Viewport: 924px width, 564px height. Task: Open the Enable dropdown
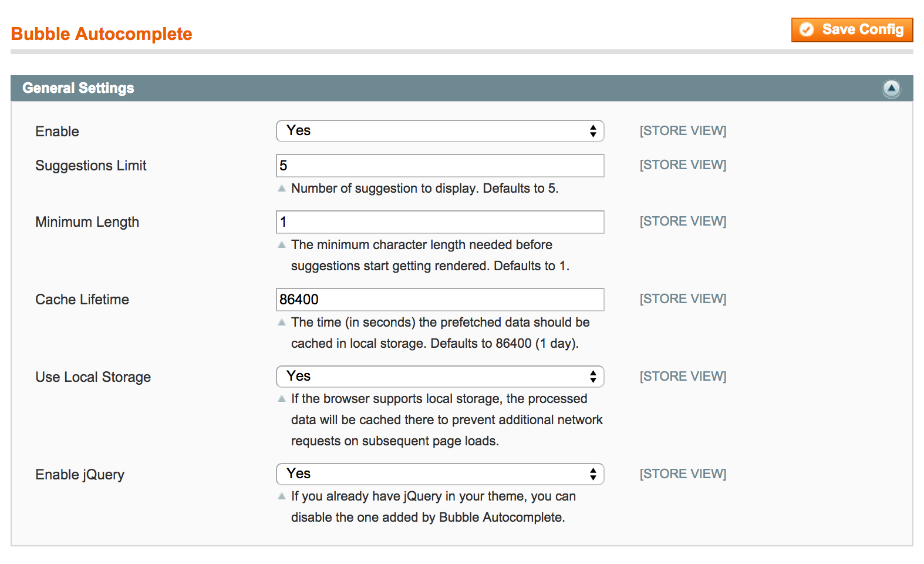click(x=440, y=131)
